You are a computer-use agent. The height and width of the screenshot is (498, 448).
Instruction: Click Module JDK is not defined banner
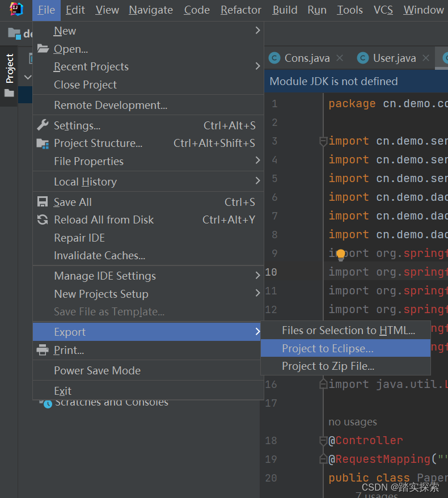coord(356,81)
